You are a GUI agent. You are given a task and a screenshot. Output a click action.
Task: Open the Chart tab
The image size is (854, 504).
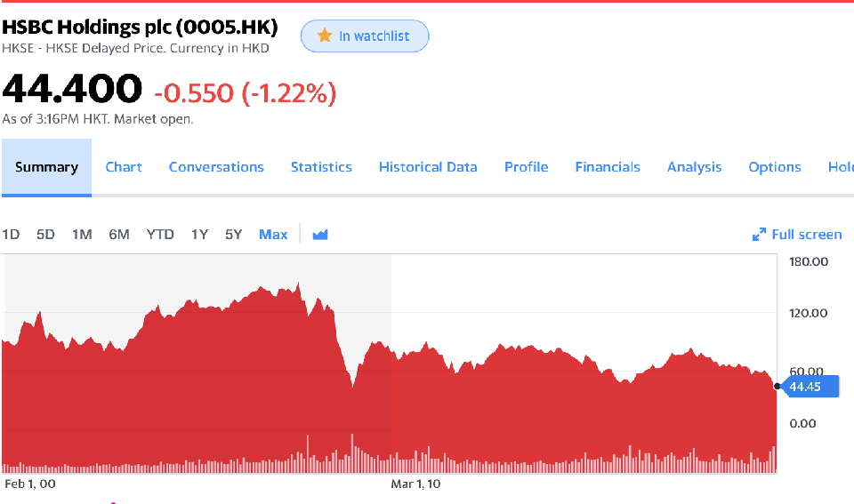coord(124,167)
